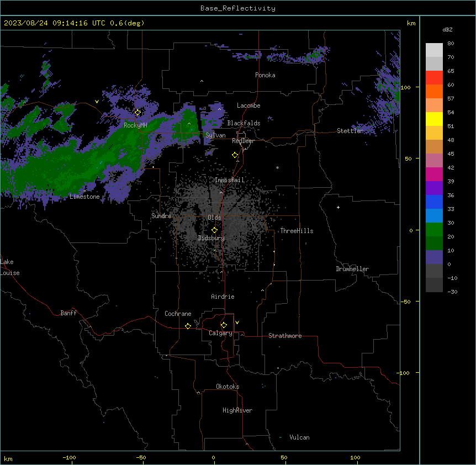The image size is (476, 465).
Task: Click white plus marker north of Drumheller
Action: 338,207
